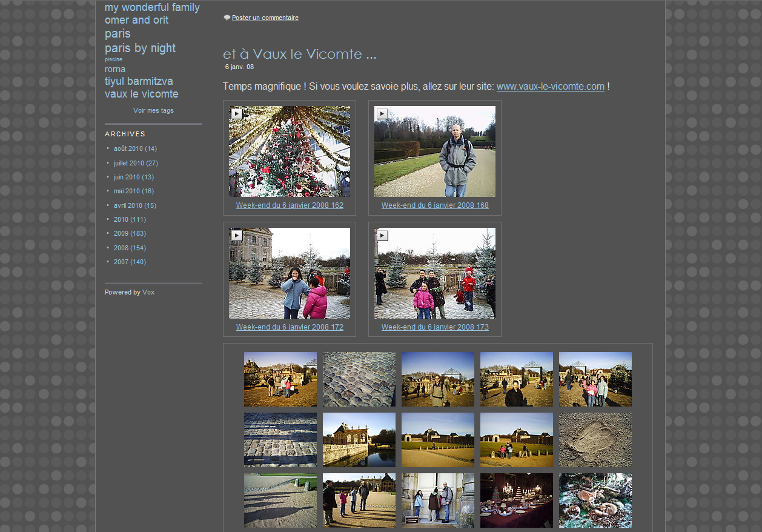The image size is (762, 532).
Task: Open the château with moat reflection thumbnail
Action: [359, 440]
